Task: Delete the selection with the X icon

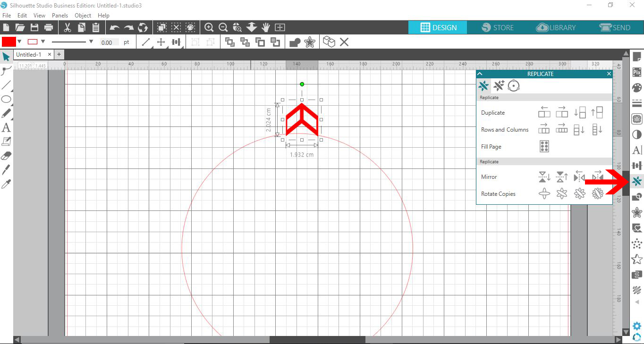Action: pyautogui.click(x=344, y=42)
